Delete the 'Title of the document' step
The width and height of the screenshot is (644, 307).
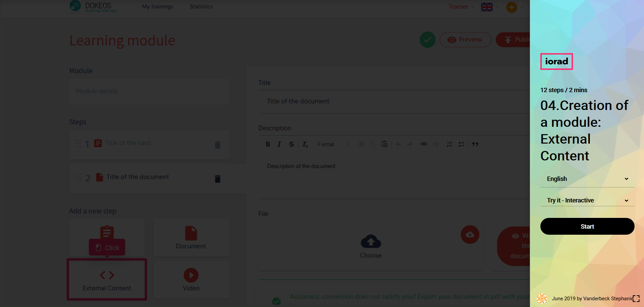[x=217, y=179]
